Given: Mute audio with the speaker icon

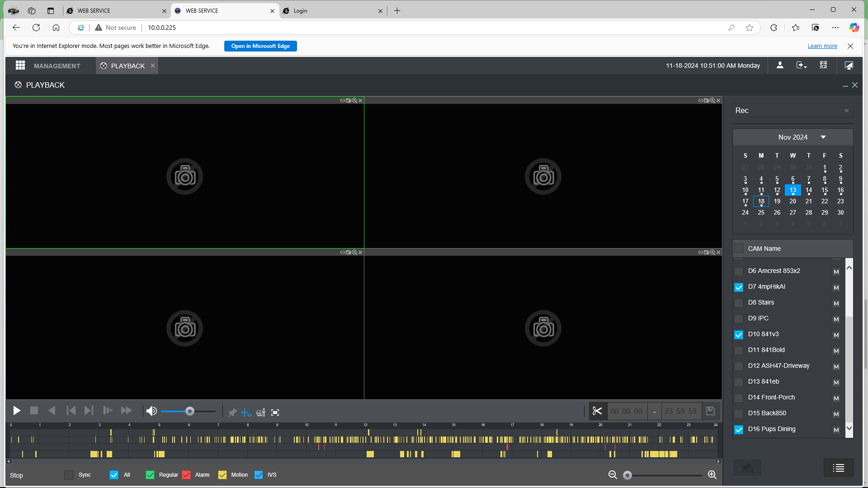Looking at the screenshot, I should [x=151, y=411].
